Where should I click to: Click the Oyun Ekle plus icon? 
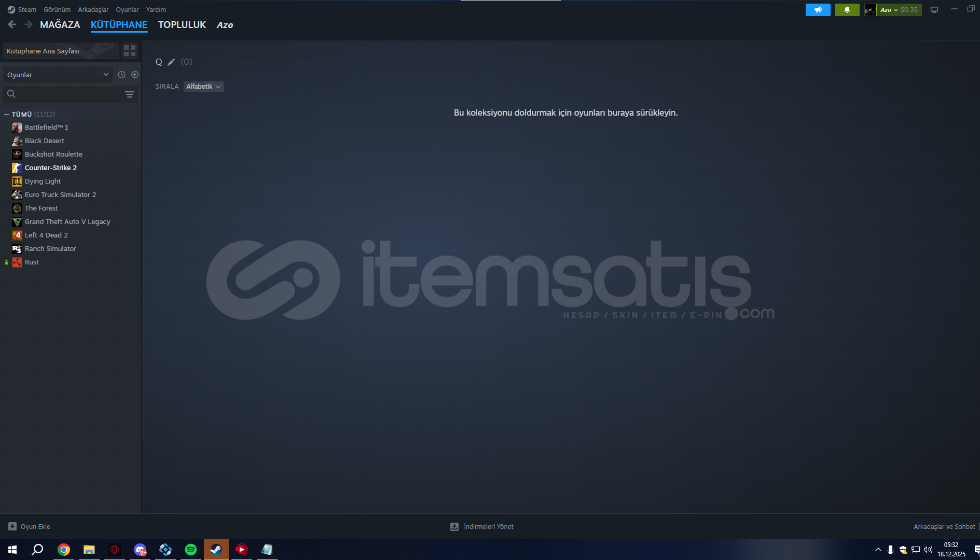[x=12, y=526]
